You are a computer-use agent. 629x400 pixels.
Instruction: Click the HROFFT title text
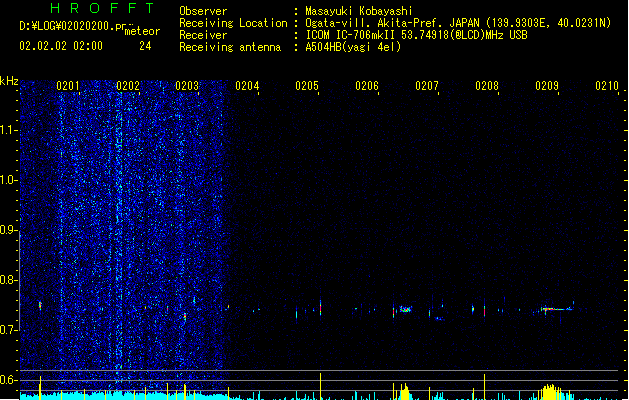point(102,8)
